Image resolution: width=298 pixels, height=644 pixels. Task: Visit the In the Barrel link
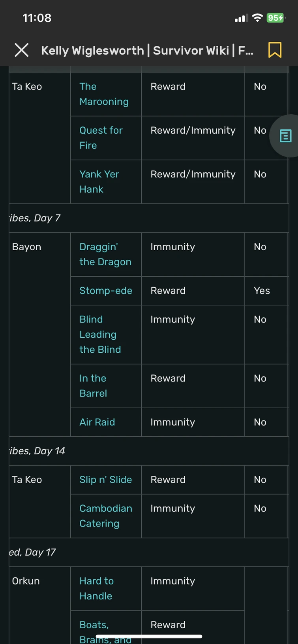(93, 385)
